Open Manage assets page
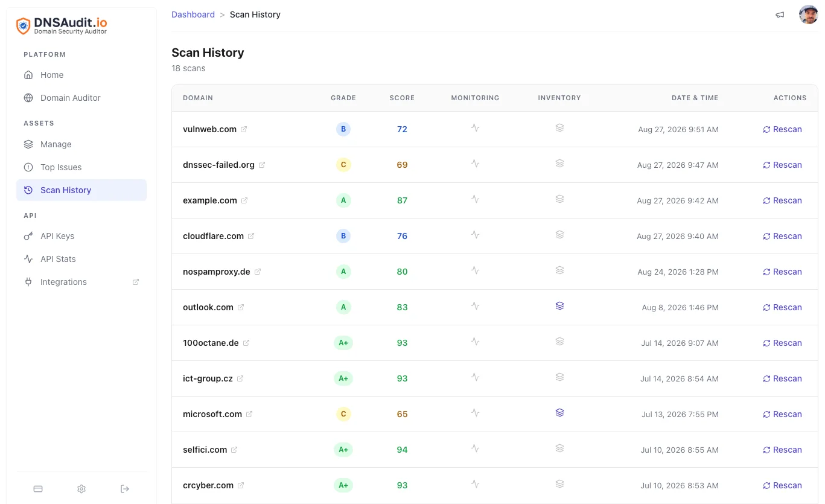This screenshot has width=825, height=504. click(81, 144)
